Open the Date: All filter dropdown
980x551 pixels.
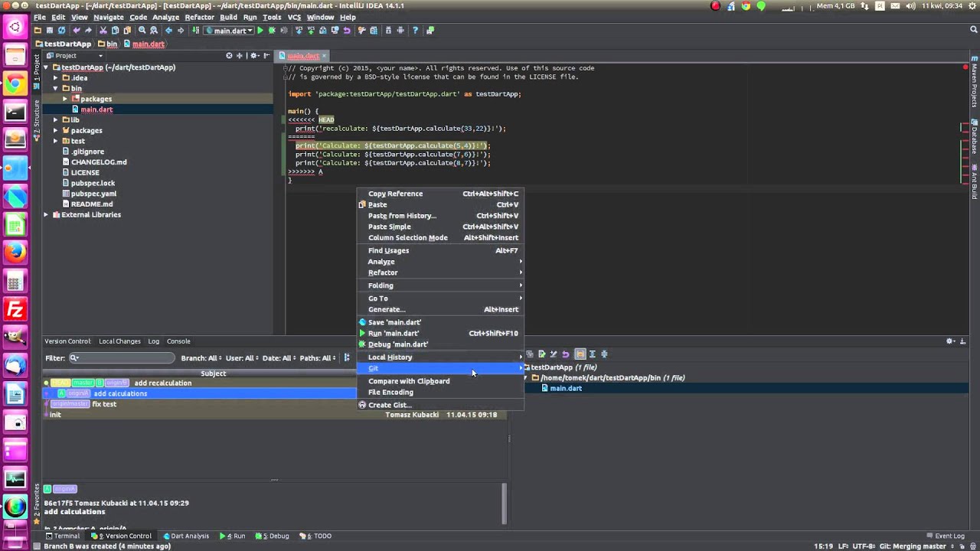coord(279,358)
